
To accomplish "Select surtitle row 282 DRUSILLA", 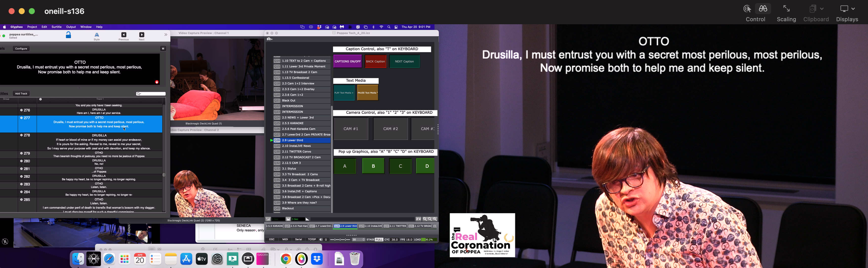I will pos(81,178).
